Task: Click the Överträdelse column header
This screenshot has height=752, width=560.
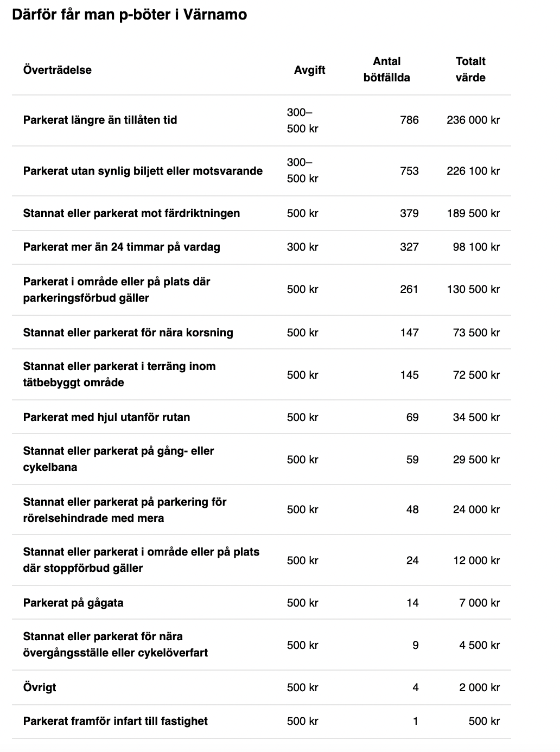Action: coord(57,70)
